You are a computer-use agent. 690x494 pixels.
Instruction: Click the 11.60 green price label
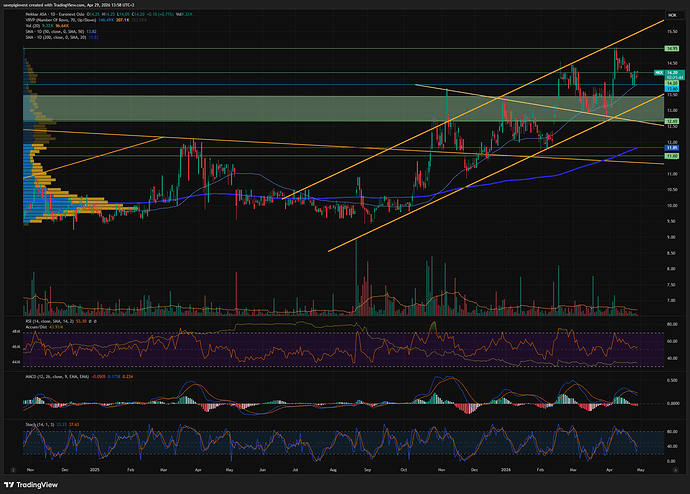(672, 156)
